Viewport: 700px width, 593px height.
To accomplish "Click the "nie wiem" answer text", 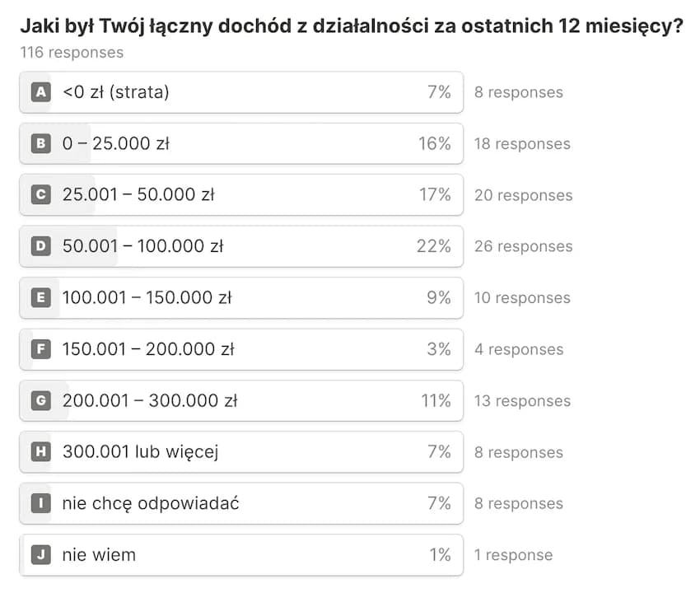I will (99, 554).
